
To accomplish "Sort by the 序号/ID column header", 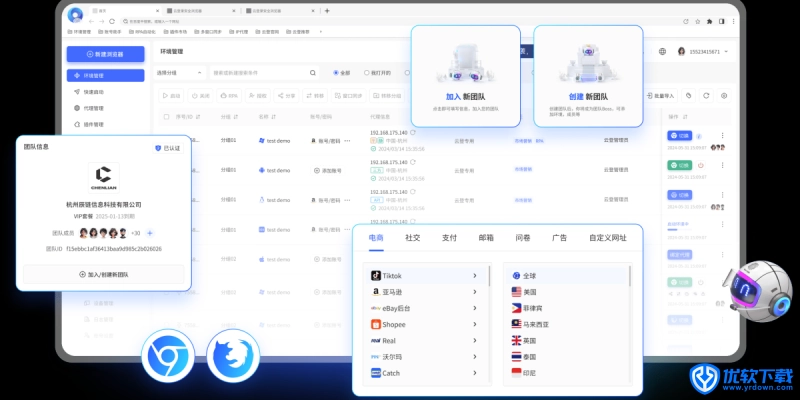I will click(x=188, y=117).
